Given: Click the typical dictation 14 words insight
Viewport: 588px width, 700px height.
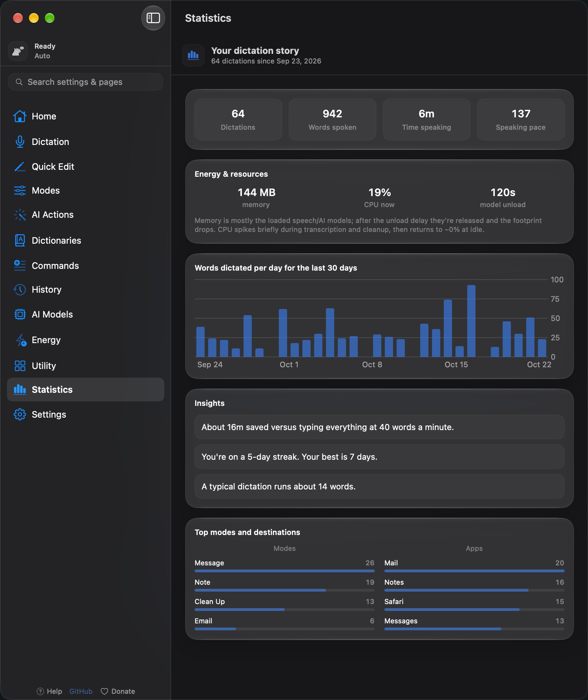Looking at the screenshot, I should (x=379, y=486).
